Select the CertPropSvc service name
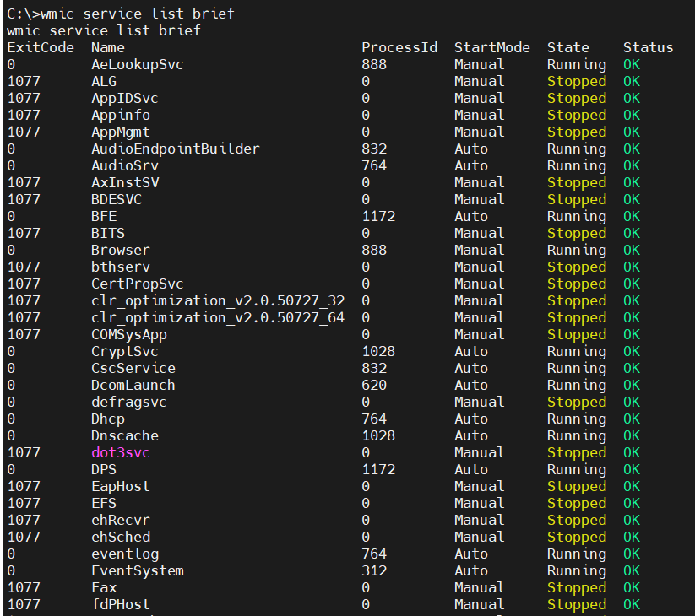This screenshot has height=616, width=695. tap(138, 284)
